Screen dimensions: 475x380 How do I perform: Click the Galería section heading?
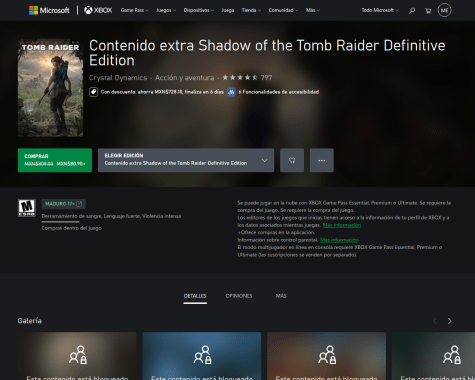[30, 321]
